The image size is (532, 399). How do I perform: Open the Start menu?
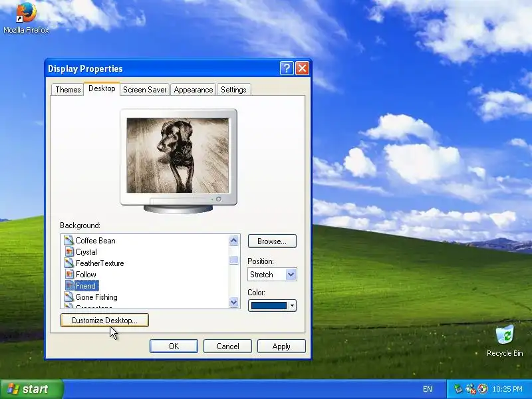[31, 389]
